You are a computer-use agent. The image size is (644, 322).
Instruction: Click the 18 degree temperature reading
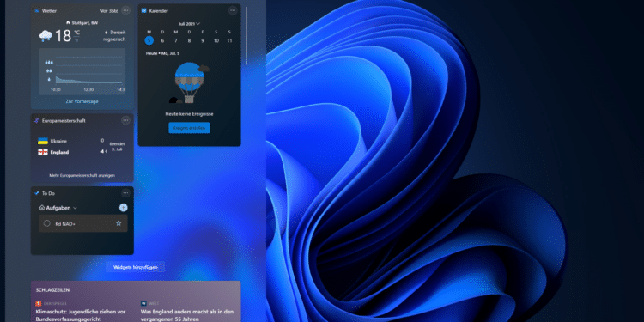point(64,36)
